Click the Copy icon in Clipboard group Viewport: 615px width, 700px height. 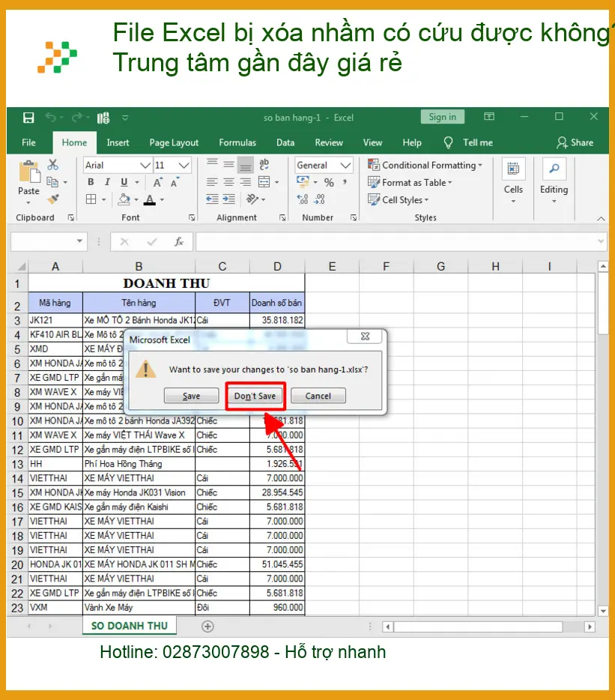52,181
